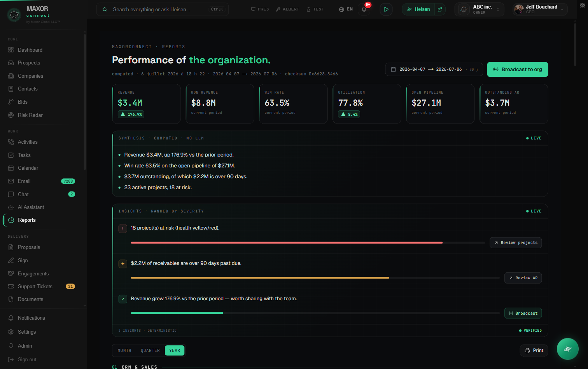
Task: Open the Calendar icon
Action: pos(11,168)
